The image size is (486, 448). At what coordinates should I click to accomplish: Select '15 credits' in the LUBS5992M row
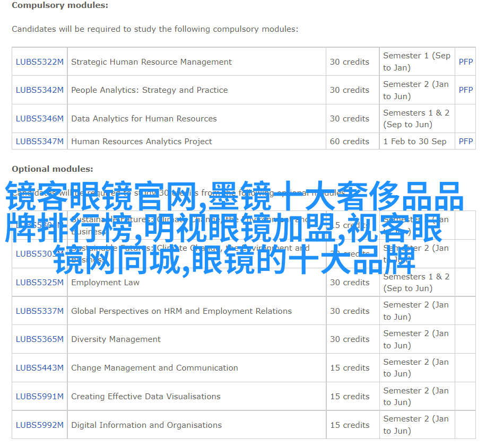coord(350,425)
